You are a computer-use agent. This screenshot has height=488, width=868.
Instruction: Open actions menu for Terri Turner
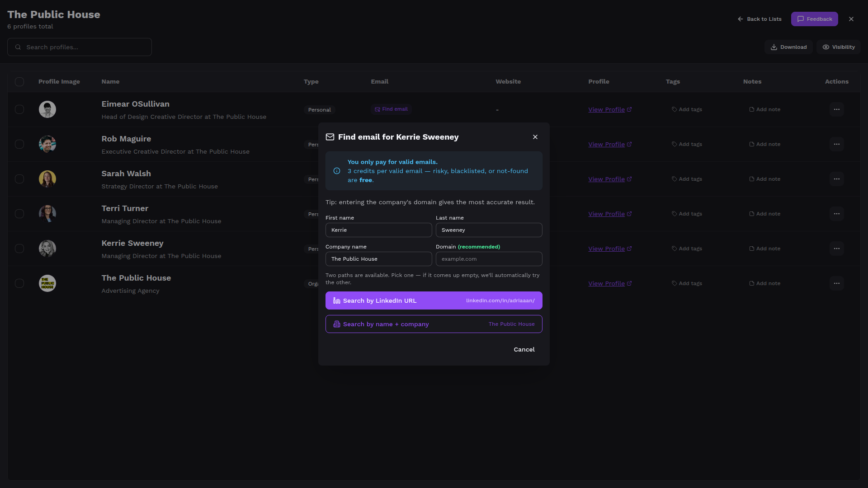[837, 214]
